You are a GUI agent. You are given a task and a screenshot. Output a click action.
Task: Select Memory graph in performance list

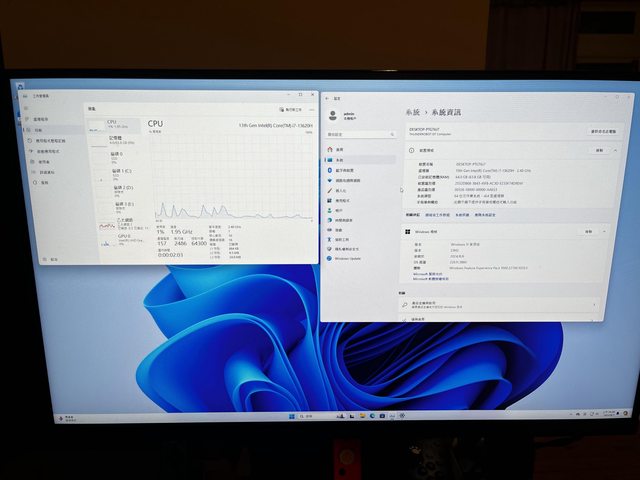tap(115, 139)
